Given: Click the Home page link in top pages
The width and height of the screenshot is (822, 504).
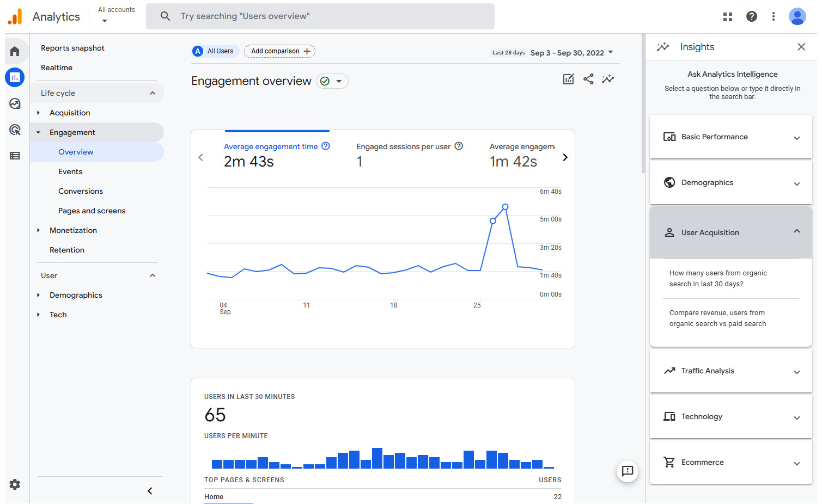Looking at the screenshot, I should click(214, 497).
